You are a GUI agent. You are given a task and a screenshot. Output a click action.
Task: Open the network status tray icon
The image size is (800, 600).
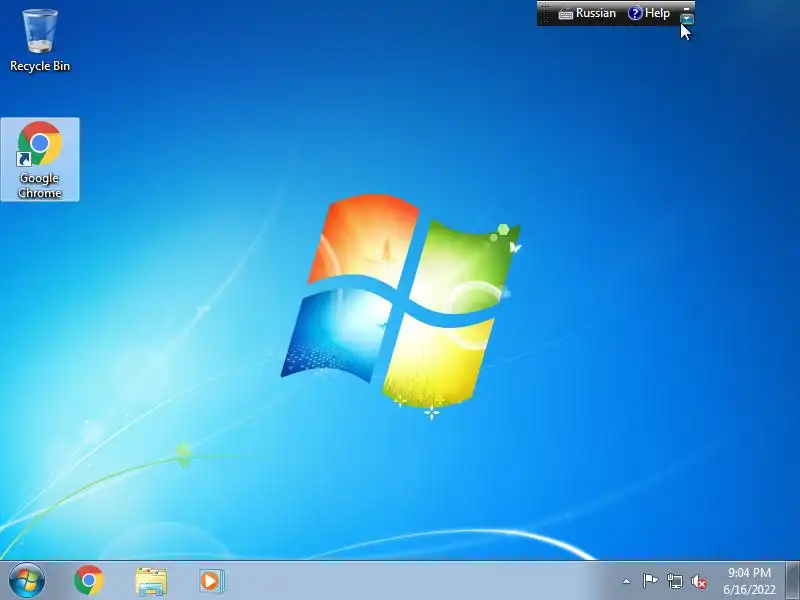[x=674, y=581]
